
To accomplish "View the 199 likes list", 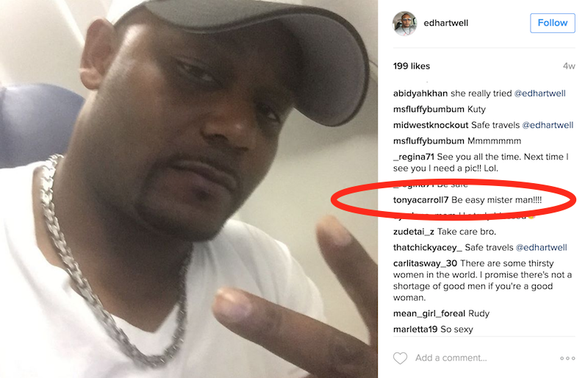I will [412, 66].
